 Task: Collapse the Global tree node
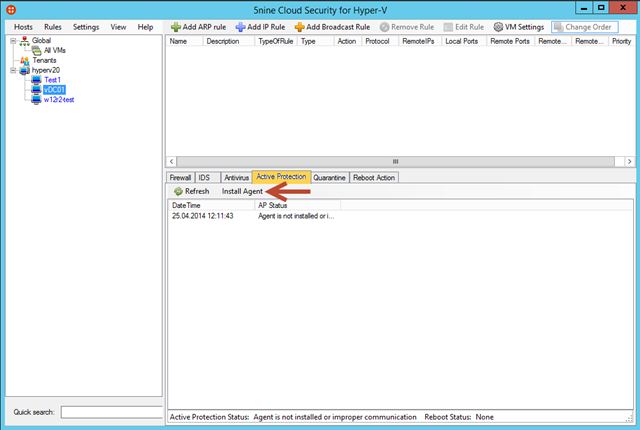click(13, 41)
